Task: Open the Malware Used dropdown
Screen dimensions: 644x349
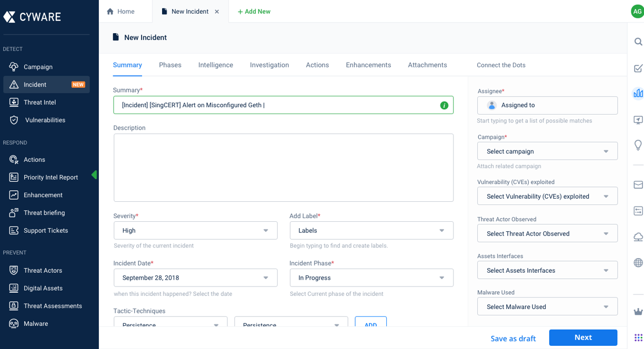Action: 547,307
